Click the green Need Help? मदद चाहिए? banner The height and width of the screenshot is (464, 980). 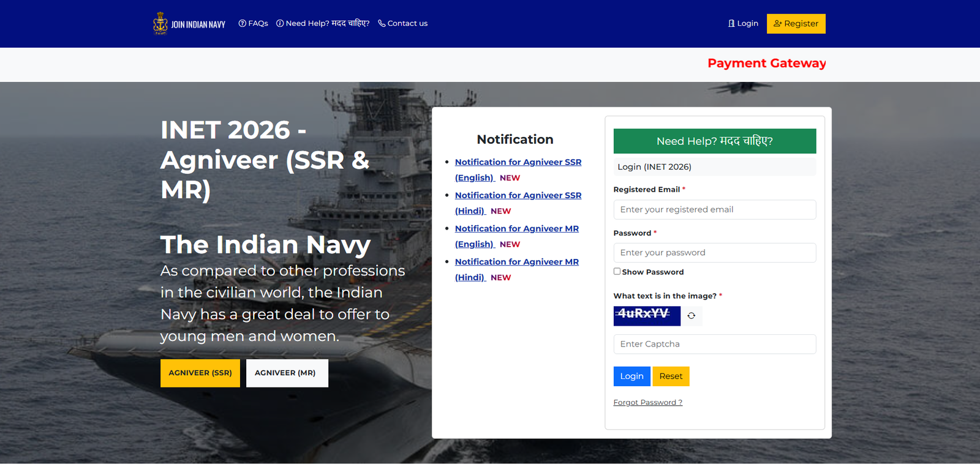pos(715,141)
